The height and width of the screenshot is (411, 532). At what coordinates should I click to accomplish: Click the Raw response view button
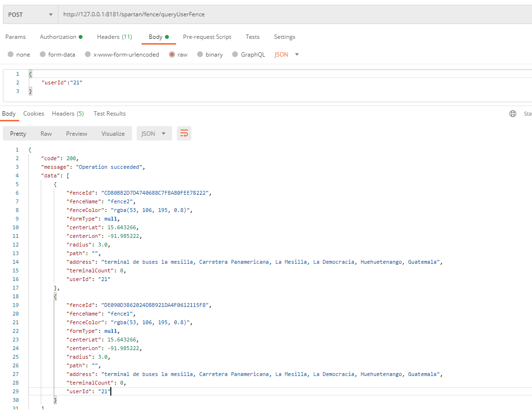pyautogui.click(x=46, y=134)
